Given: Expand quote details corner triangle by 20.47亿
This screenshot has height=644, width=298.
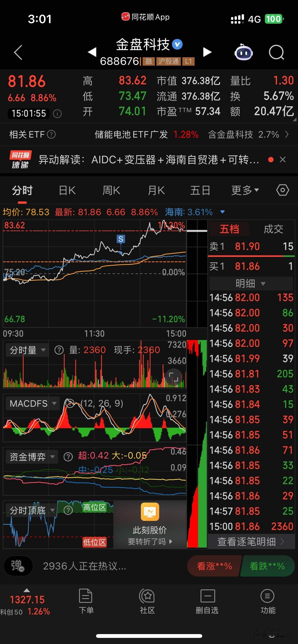Looking at the screenshot, I should [295, 119].
